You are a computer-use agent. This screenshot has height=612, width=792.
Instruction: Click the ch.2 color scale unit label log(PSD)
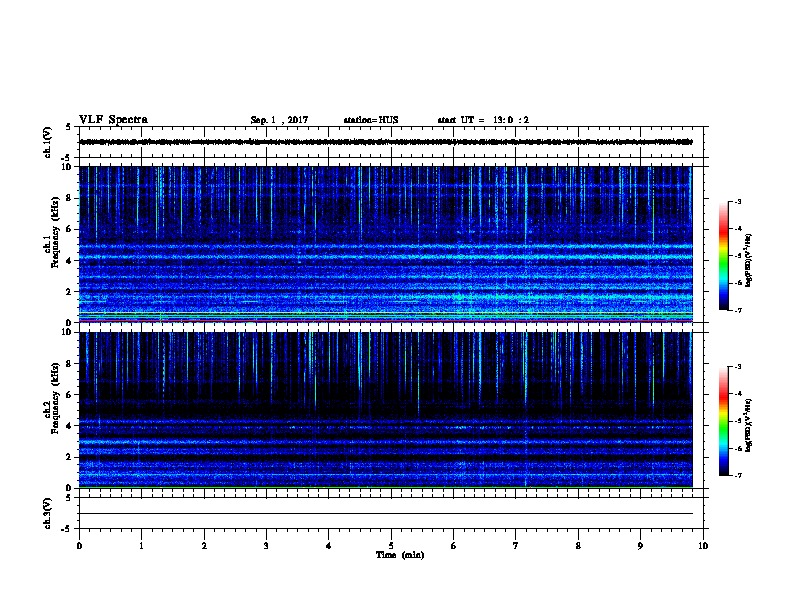(748, 425)
